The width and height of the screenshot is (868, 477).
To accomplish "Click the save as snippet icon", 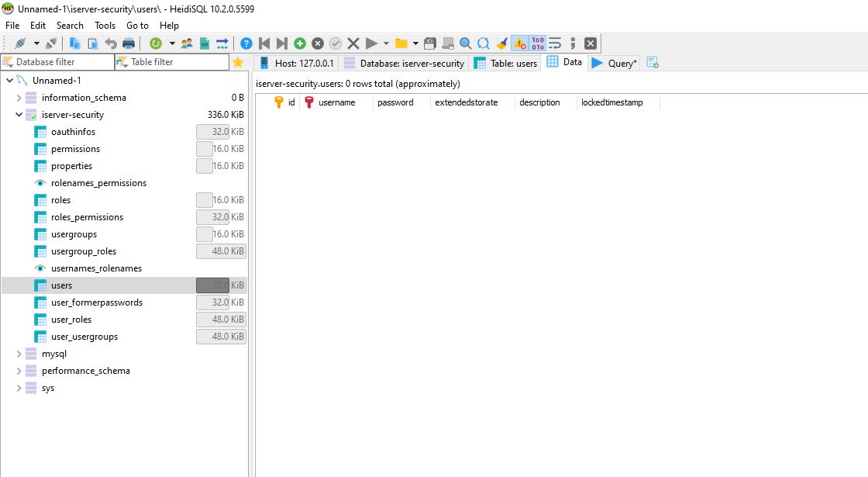I will coord(447,43).
